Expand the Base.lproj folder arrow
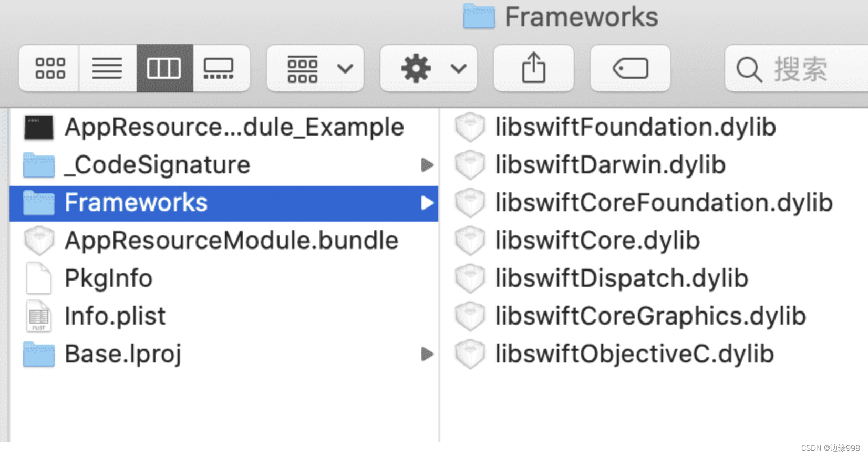 click(427, 354)
